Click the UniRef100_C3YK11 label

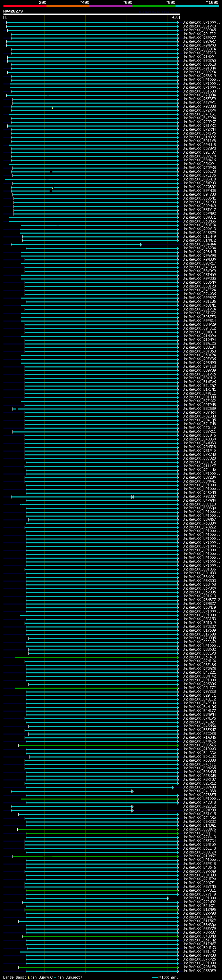click(199, 431)
